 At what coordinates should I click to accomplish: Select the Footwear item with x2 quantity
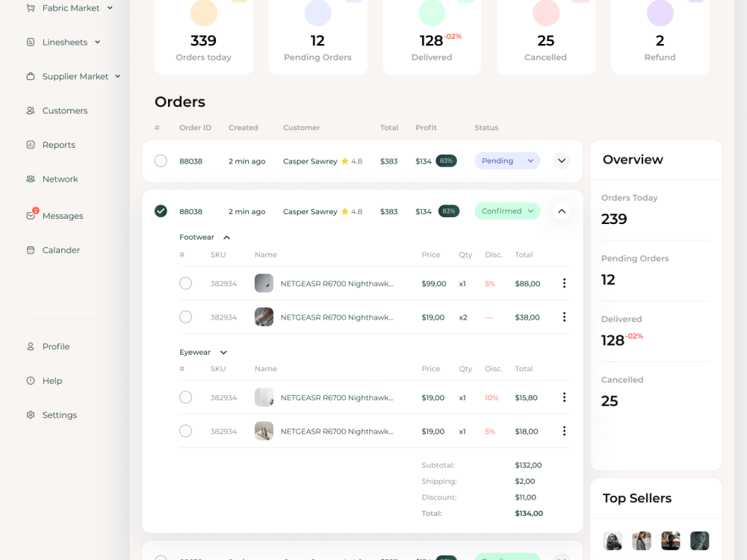(x=186, y=317)
